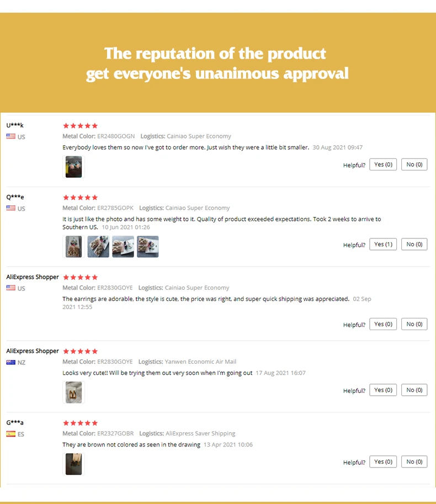436x504 pixels.
Task: Click No (0) on Q***e's review
Action: tap(414, 245)
